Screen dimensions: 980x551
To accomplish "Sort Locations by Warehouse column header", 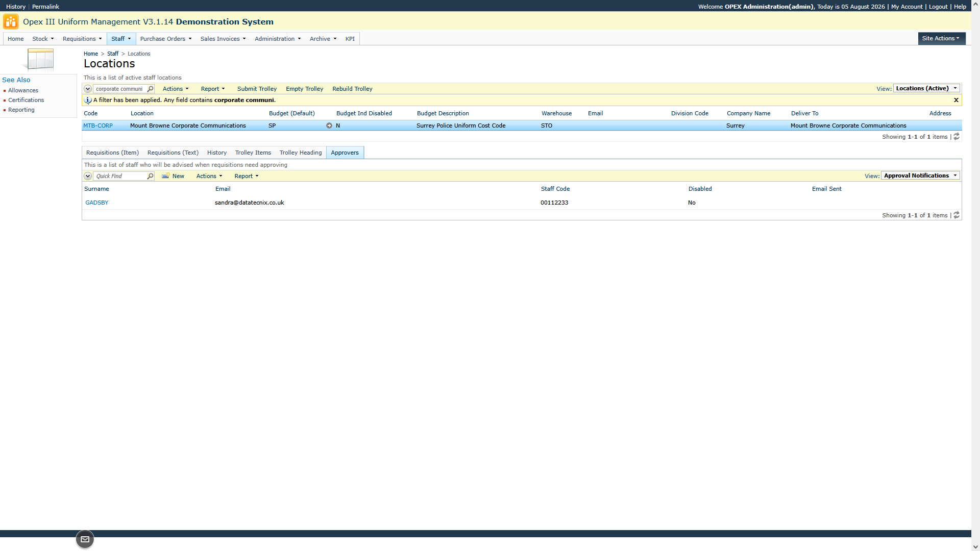I will pyautogui.click(x=557, y=113).
